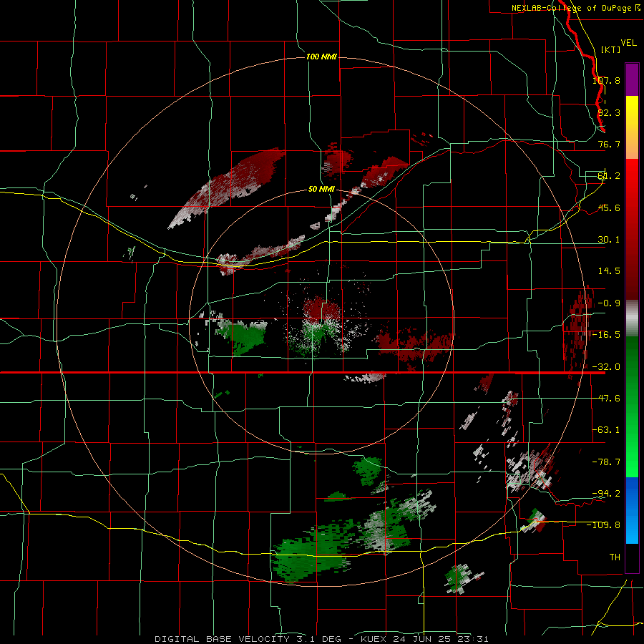The image size is (644, 644).
Task: Select the 14.5 legend value
Action: (609, 271)
